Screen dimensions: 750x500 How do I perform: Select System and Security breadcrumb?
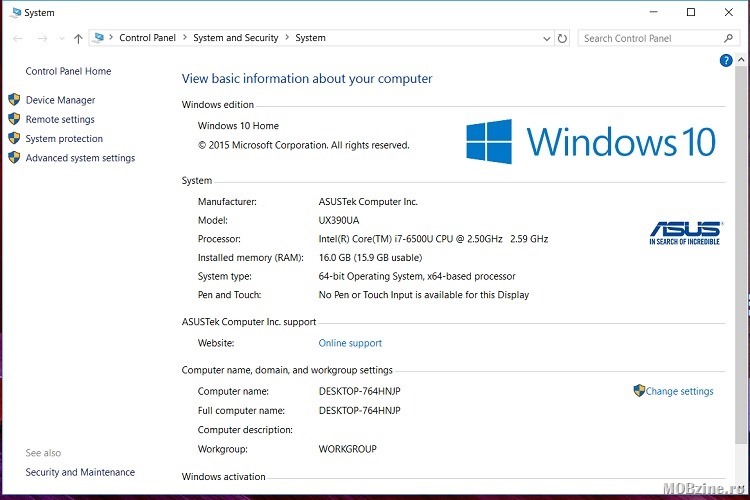235,38
